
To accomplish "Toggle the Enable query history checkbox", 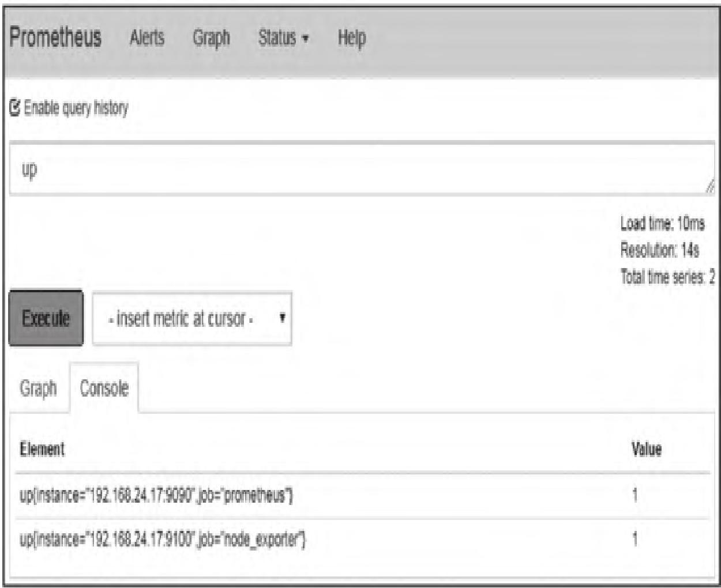I will click(x=15, y=108).
